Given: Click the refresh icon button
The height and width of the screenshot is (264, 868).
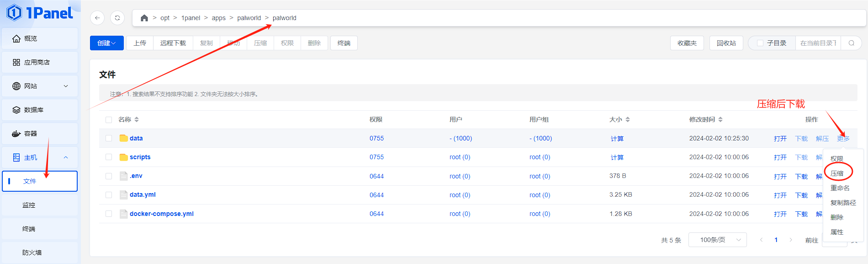Looking at the screenshot, I should point(117,18).
